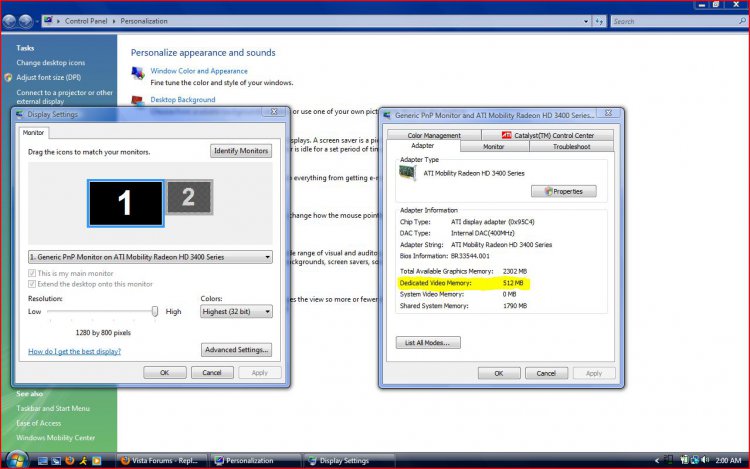Open the Troubleshoot tab
Viewport: 750px width, 469px height.
(572, 147)
